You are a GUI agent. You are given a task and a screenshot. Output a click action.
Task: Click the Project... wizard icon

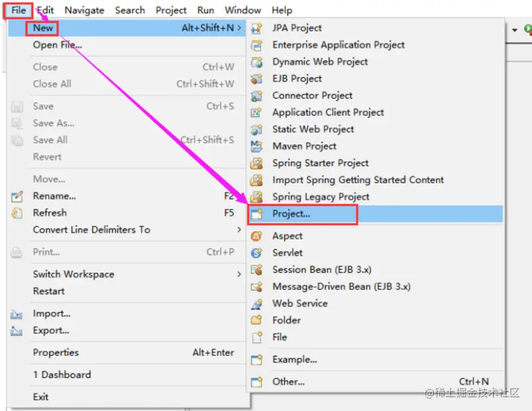coord(256,214)
